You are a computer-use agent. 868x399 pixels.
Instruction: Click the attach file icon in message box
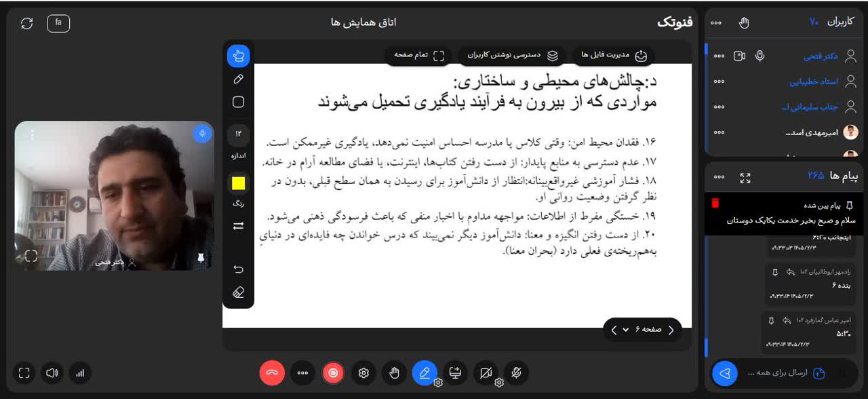click(819, 373)
